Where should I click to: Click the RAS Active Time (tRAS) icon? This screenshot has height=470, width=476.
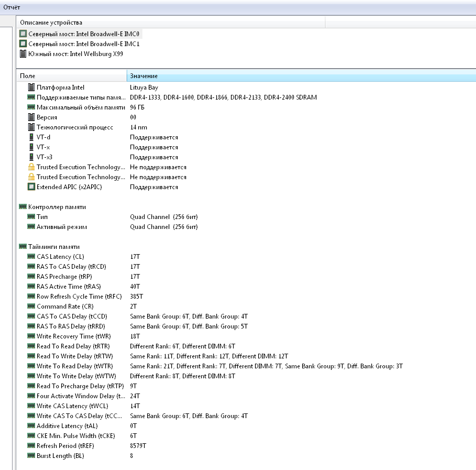pyautogui.click(x=31, y=286)
